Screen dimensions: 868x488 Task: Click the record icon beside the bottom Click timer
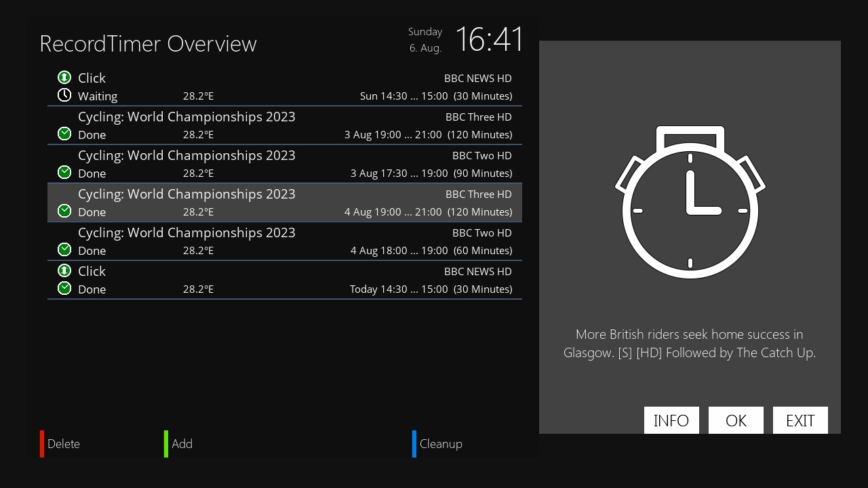point(64,270)
